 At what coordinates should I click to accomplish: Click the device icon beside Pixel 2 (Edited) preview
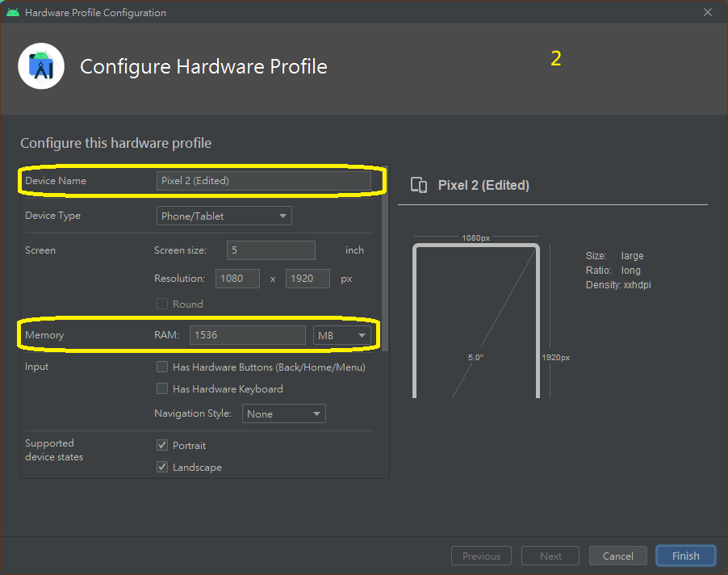(419, 185)
